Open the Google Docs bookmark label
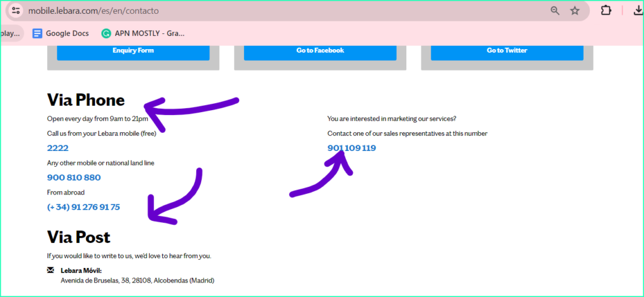 (67, 33)
